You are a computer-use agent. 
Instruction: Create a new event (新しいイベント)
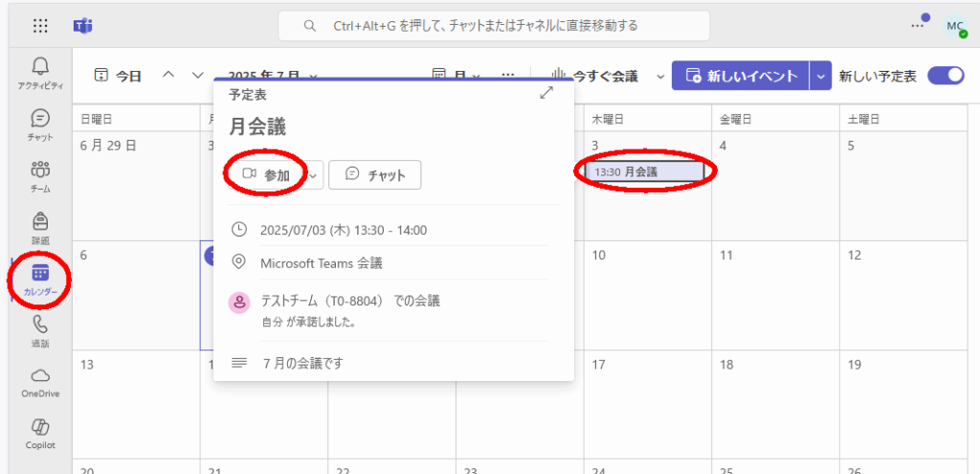coord(741,77)
